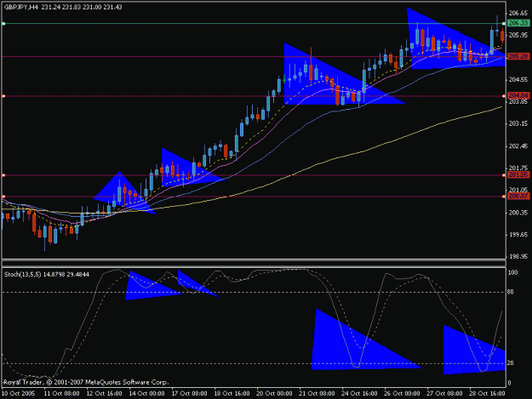Select the green 206.33 price level tag
The height and width of the screenshot is (399, 532).
[x=518, y=23]
